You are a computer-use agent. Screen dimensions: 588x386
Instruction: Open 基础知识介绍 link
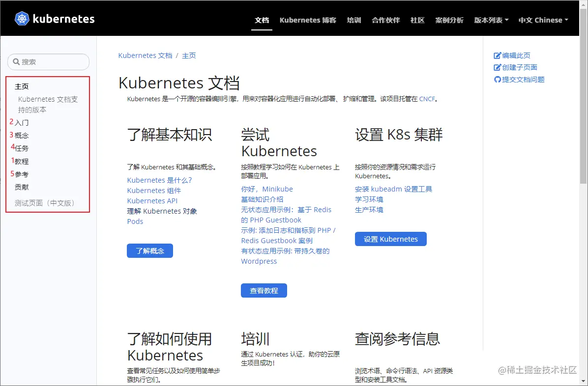tap(262, 199)
